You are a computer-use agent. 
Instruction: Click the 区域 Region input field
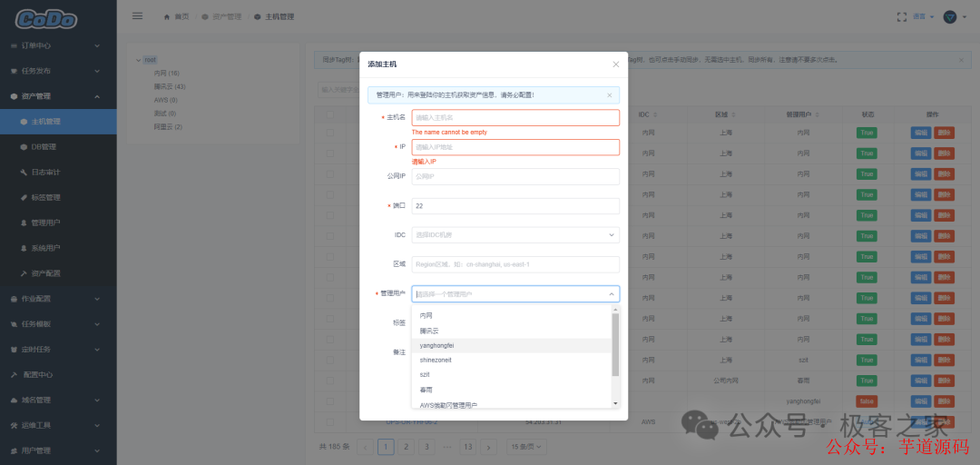click(515, 264)
